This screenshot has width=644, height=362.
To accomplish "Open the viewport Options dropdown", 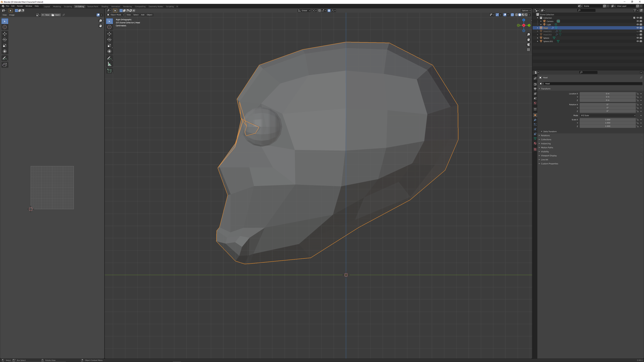I will [526, 11].
